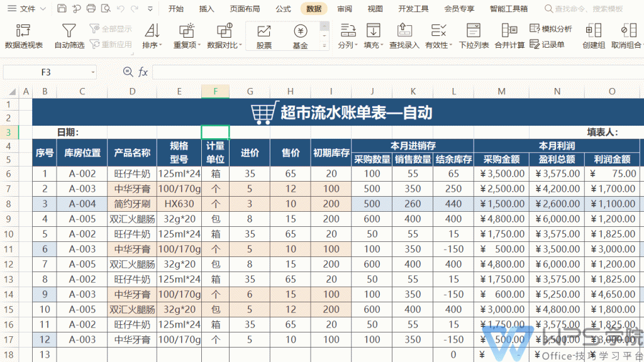The image size is (644, 362).
Task: Select the ¥2,600.00 cell in row 8
Action: tap(557, 204)
